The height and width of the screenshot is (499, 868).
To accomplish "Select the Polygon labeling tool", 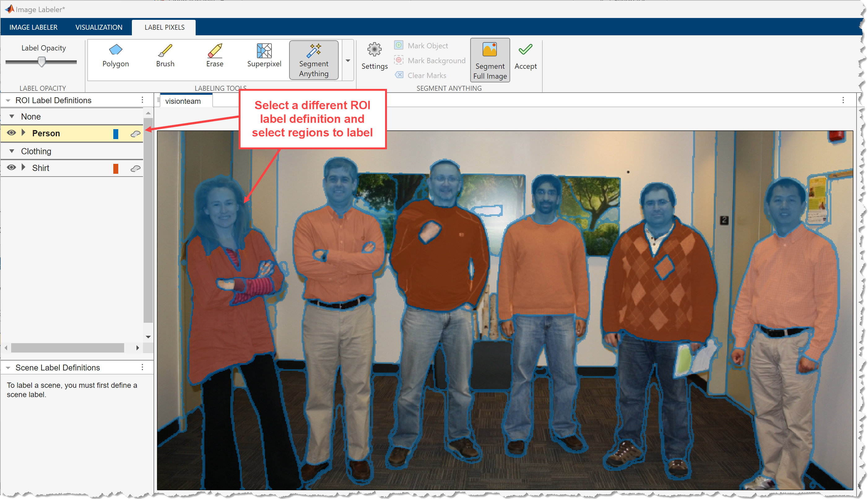I will [x=115, y=57].
